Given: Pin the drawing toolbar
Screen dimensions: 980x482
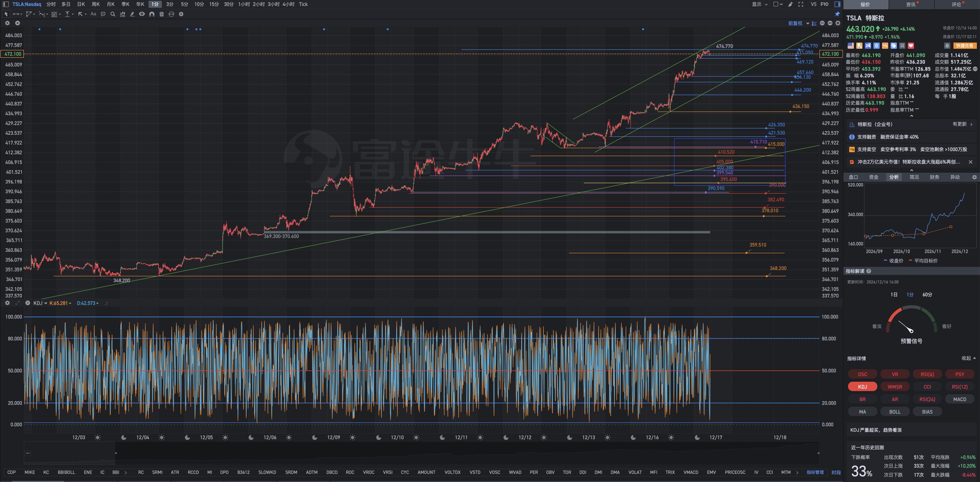Looking at the screenshot, I should [837, 14].
